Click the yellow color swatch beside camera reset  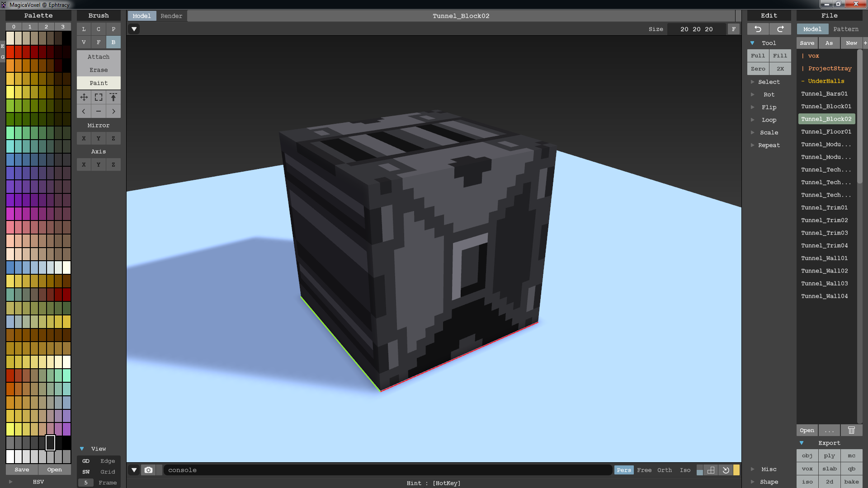[x=736, y=470]
